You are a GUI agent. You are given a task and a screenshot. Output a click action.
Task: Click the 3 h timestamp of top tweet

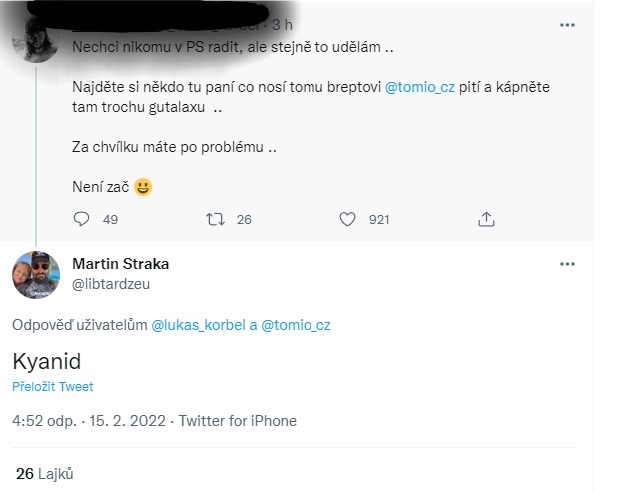click(x=282, y=25)
